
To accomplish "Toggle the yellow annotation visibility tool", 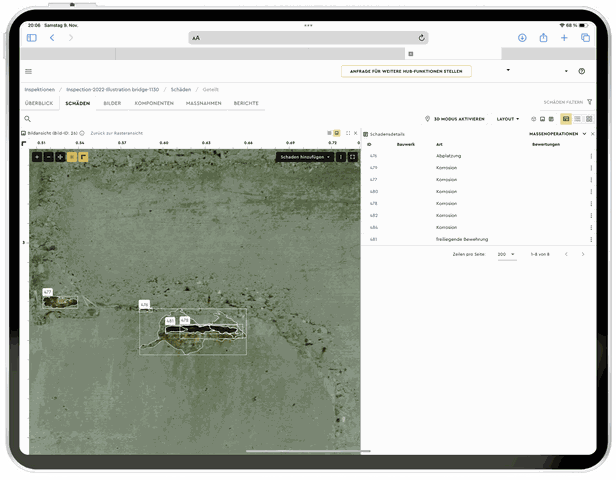I will pos(72,157).
